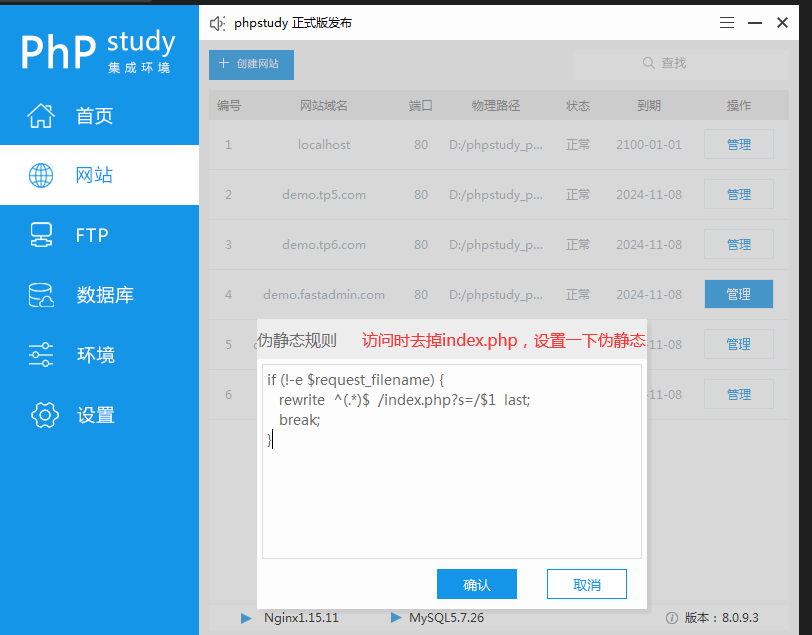Click the Nginx play triangle icon
This screenshot has width=812, height=635.
click(x=246, y=618)
